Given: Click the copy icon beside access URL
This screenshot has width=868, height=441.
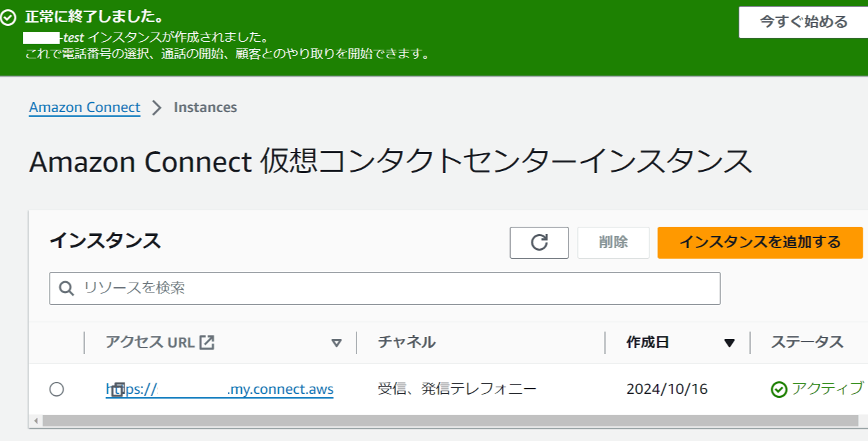Looking at the screenshot, I should [x=117, y=389].
